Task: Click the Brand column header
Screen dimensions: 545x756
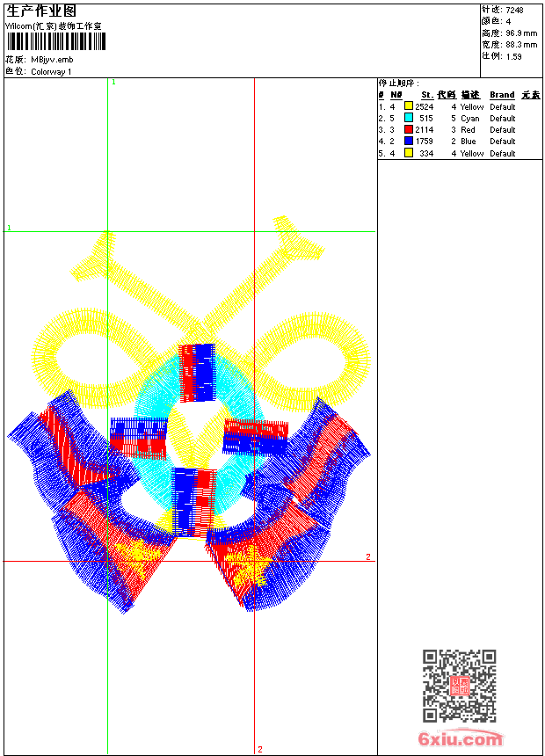Action: tap(502, 95)
